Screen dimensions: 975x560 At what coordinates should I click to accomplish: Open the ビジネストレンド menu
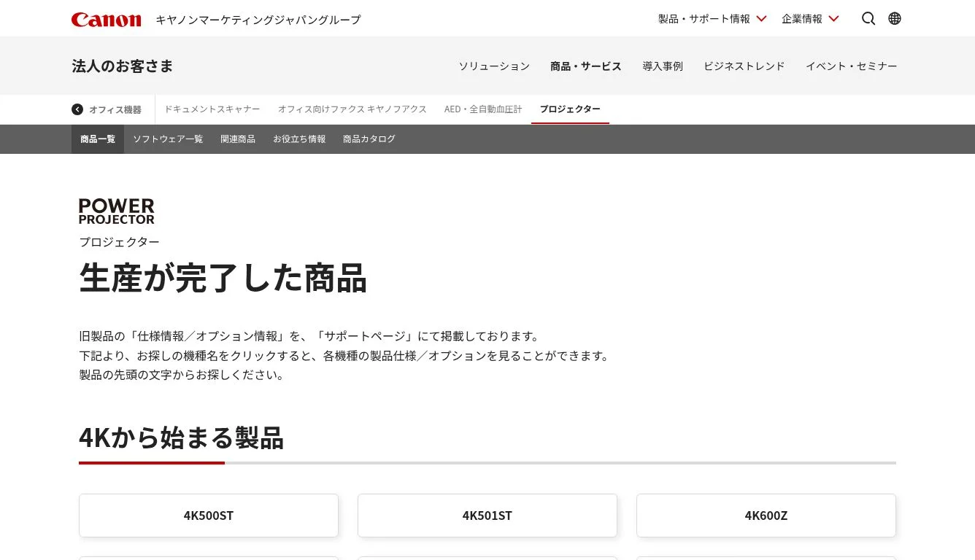click(744, 66)
